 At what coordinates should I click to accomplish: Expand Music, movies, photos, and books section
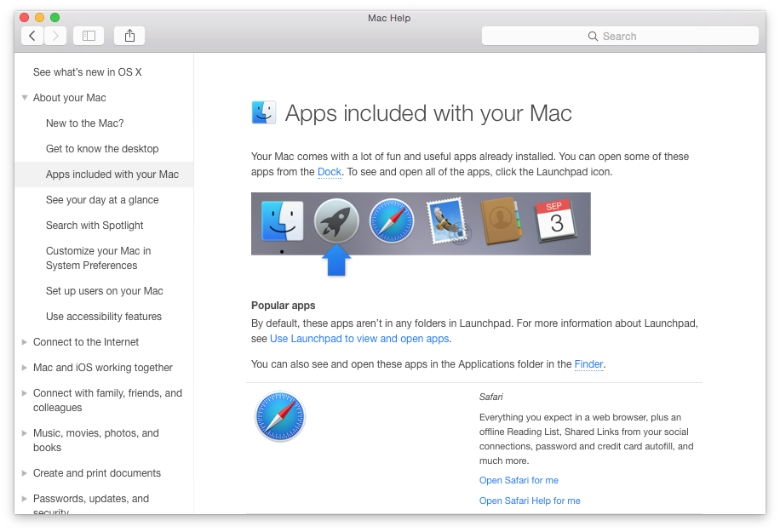pos(25,433)
